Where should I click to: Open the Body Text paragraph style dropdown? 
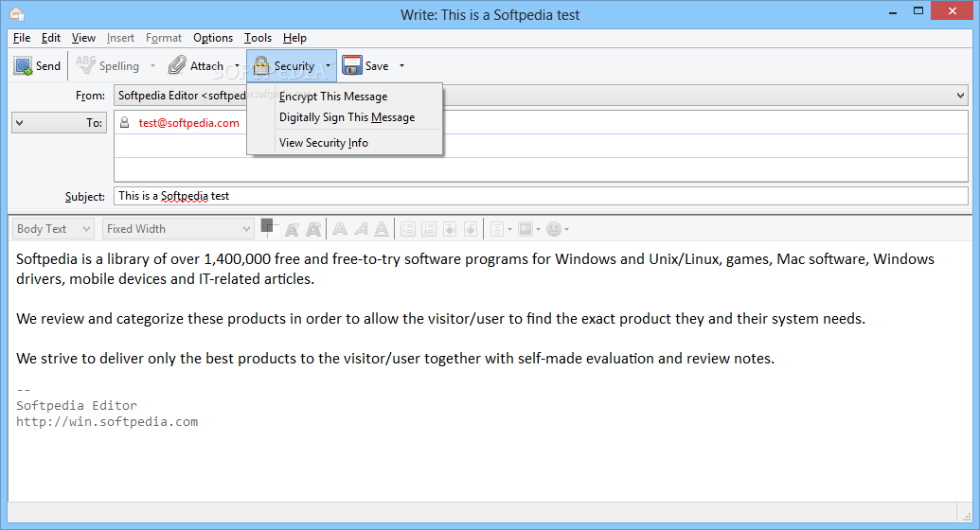coord(53,229)
